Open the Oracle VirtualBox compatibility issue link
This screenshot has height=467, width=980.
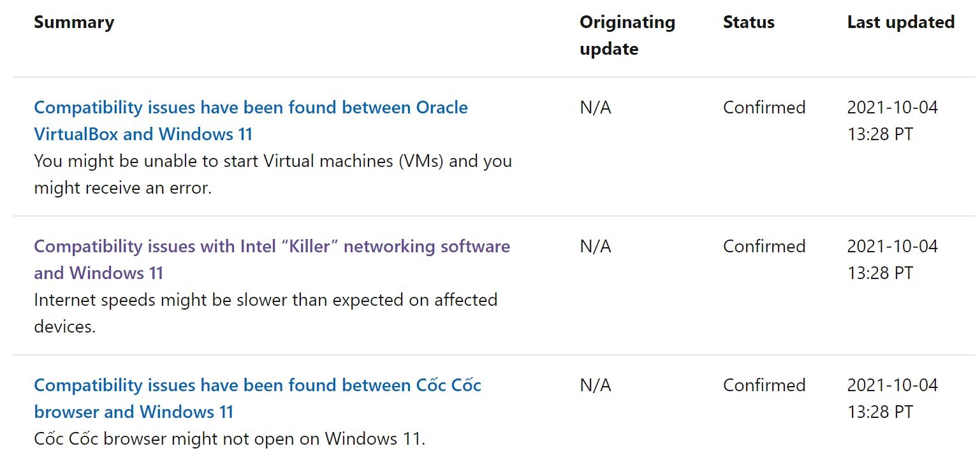tap(251, 108)
